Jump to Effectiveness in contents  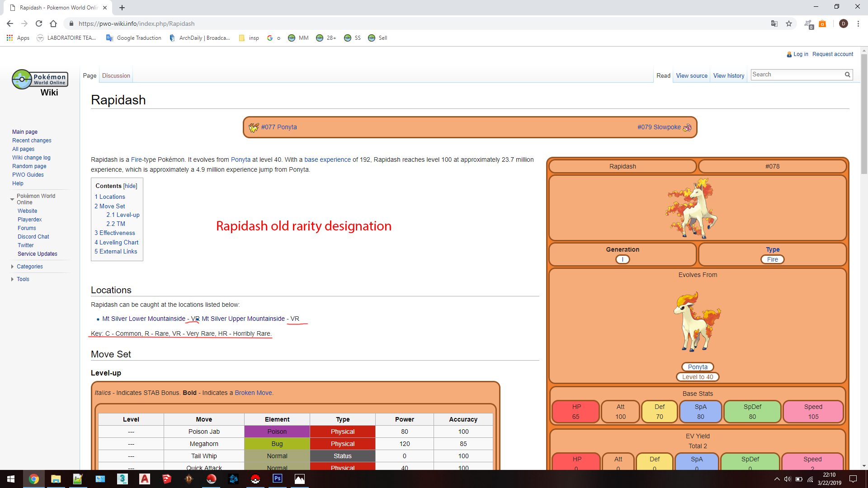click(x=114, y=233)
